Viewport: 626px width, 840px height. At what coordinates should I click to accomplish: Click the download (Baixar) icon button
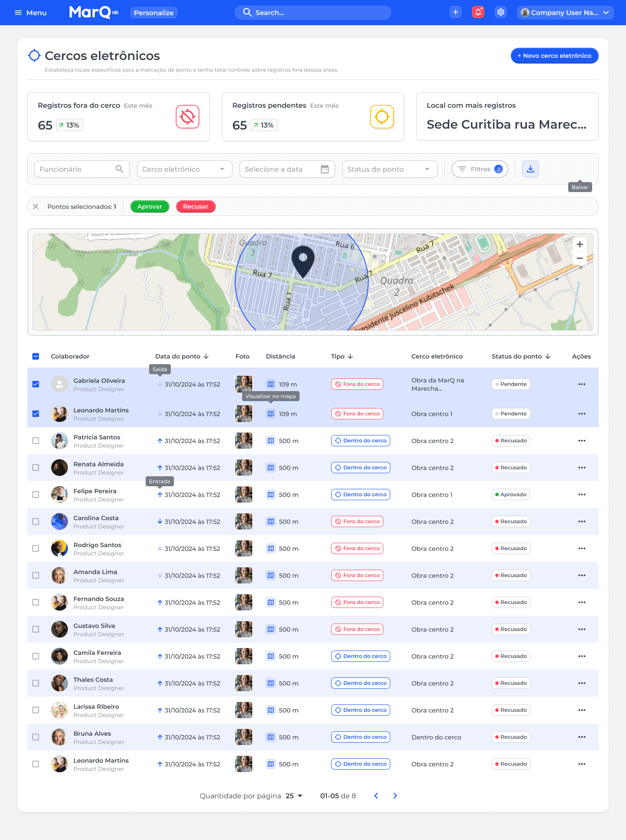[530, 169]
